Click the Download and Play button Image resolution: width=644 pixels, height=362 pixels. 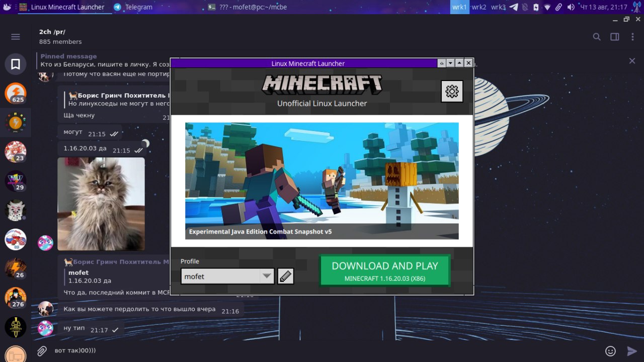point(385,270)
